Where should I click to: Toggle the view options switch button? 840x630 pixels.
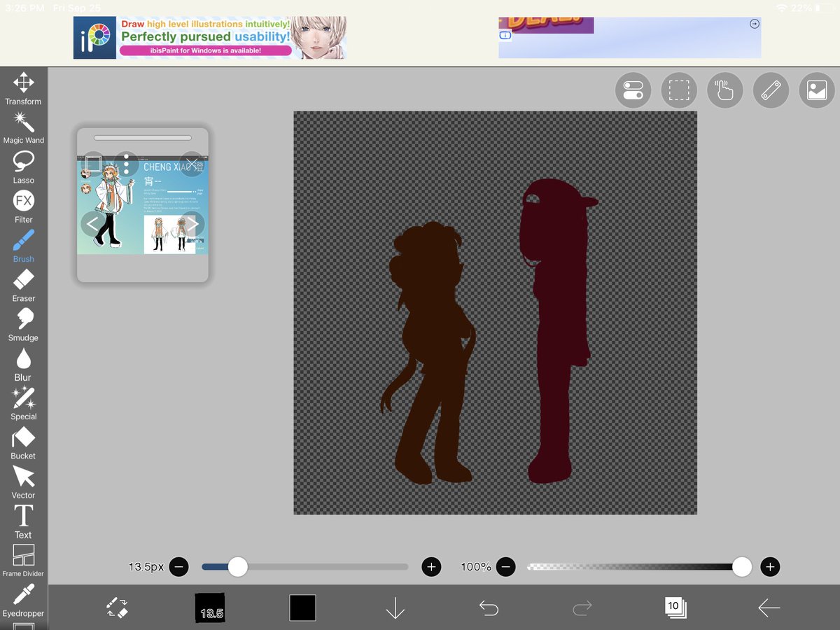pos(633,90)
